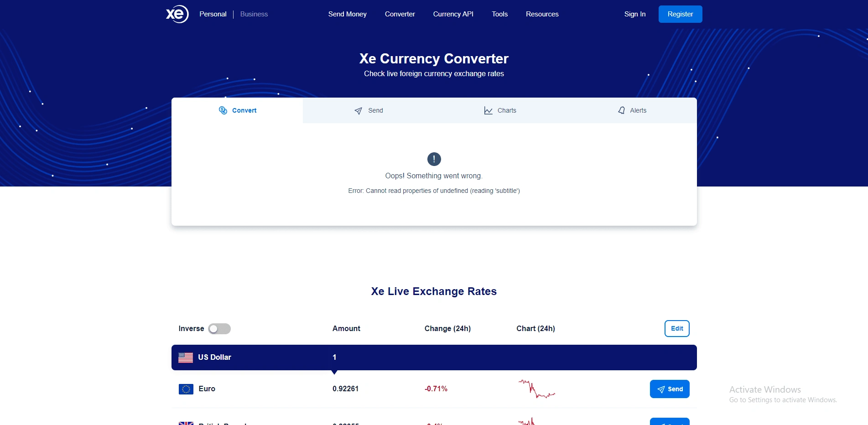Open the Converter menu item
Screen dimensions: 868x425
click(x=400, y=14)
